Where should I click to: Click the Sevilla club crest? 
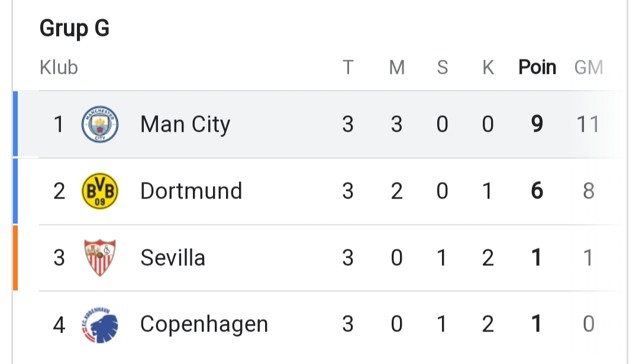[x=100, y=258]
